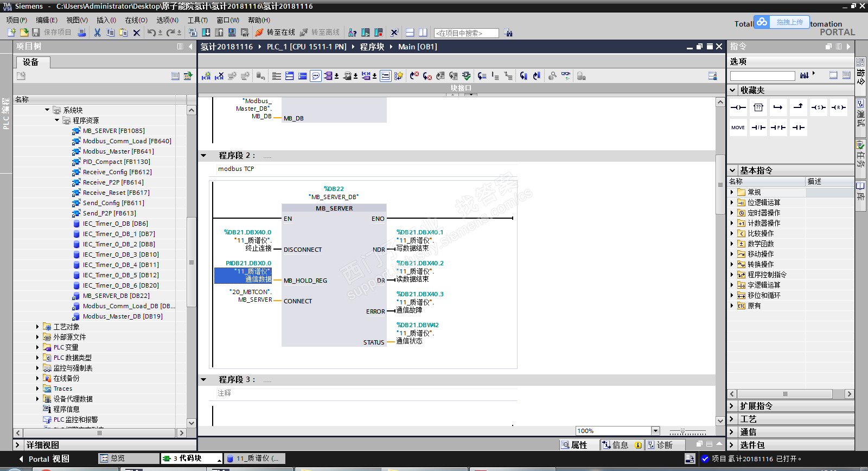Collapse 程序段 2 network
Image resolution: width=868 pixels, height=471 pixels.
[x=204, y=156]
